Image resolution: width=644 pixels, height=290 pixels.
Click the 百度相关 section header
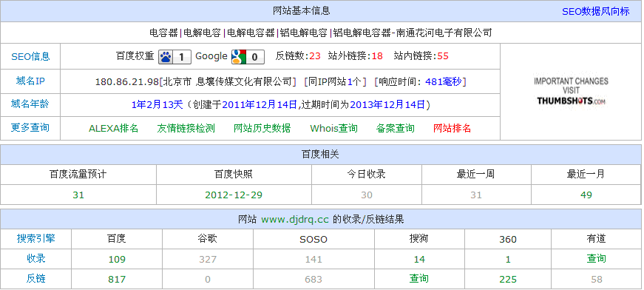(320, 155)
